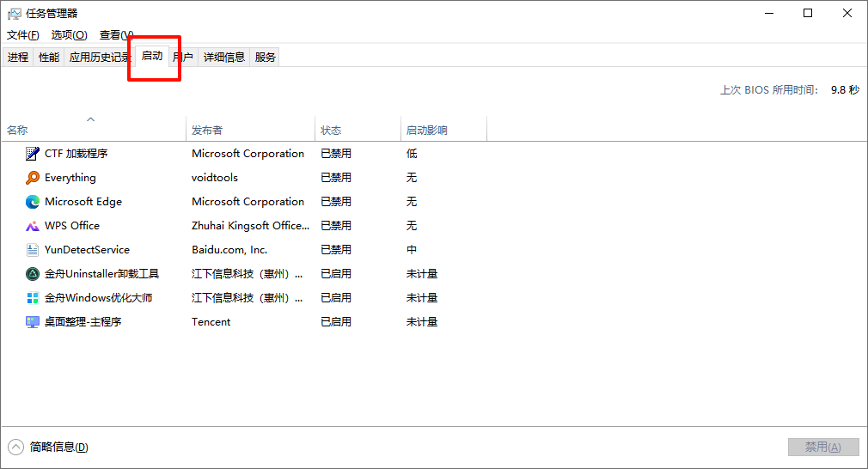
Task: Select the YunDetectService row name
Action: click(87, 250)
